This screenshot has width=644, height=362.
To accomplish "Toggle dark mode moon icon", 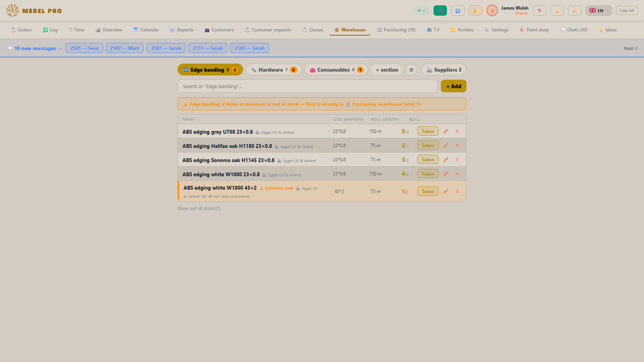I will pyautogui.click(x=557, y=11).
